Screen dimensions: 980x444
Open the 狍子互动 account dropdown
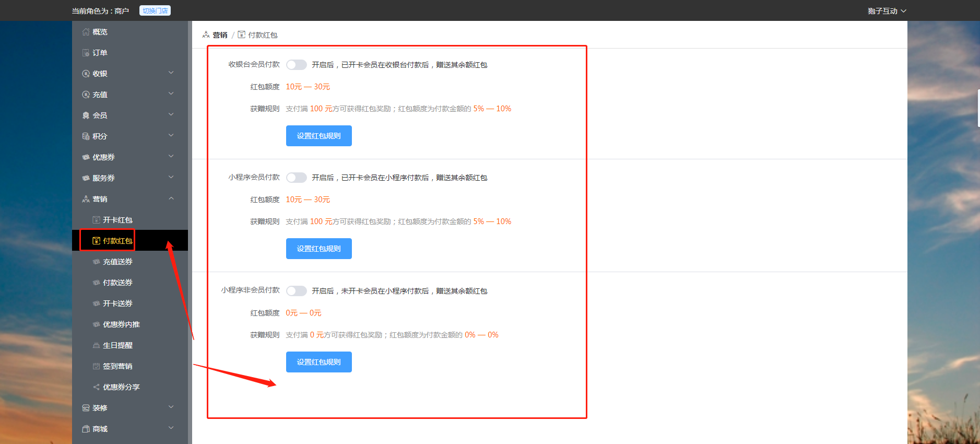[x=887, y=11]
